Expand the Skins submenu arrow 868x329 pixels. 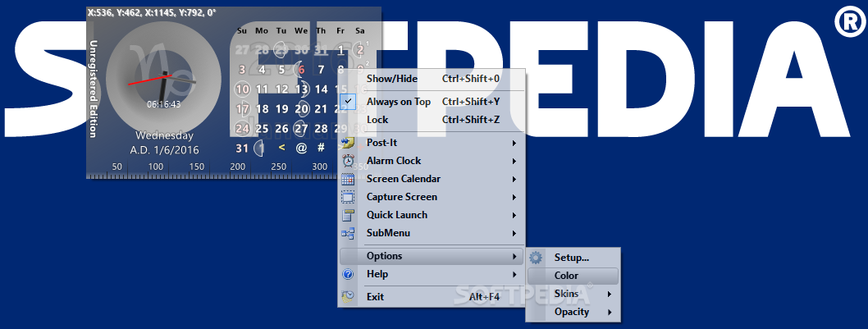tap(610, 294)
